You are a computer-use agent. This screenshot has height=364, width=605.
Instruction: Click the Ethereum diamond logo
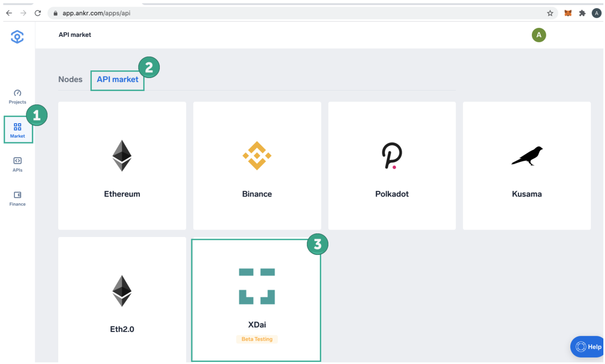pos(122,156)
